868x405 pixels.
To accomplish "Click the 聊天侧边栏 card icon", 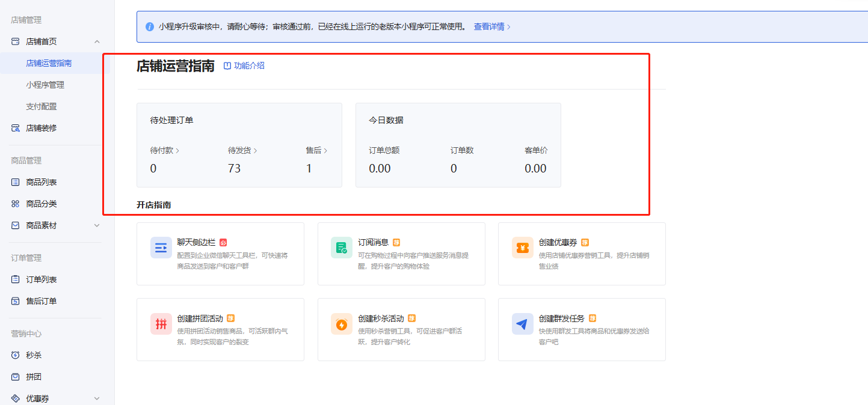I will click(x=161, y=248).
